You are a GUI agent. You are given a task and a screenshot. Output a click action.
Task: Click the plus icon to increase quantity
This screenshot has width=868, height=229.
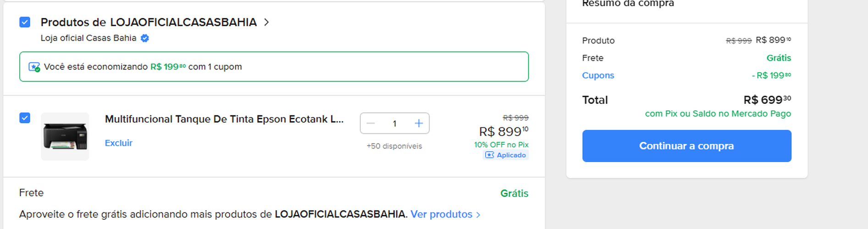pos(419,124)
